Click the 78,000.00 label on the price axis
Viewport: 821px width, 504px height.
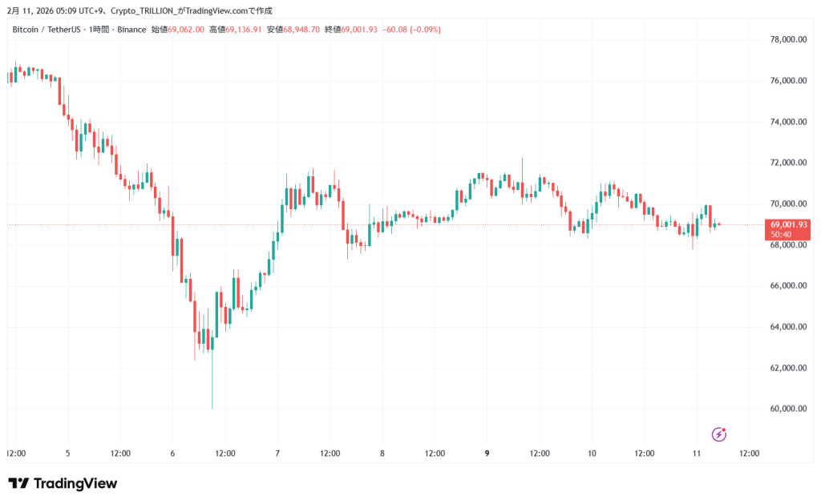tap(788, 40)
